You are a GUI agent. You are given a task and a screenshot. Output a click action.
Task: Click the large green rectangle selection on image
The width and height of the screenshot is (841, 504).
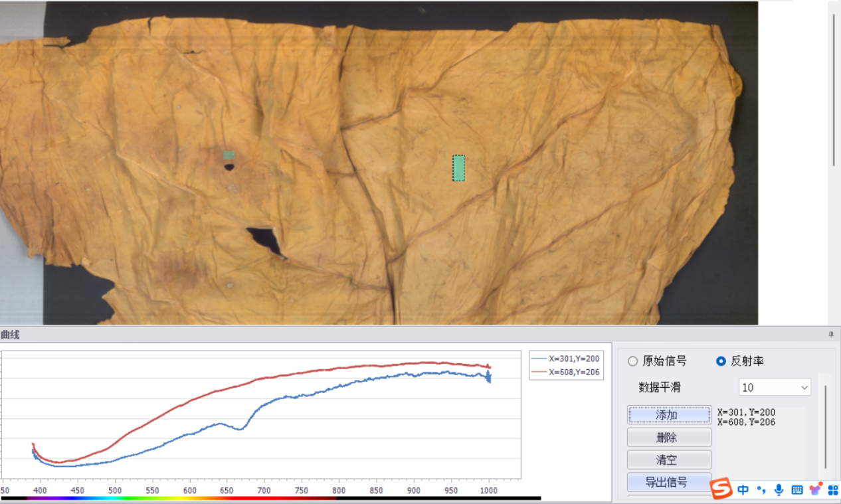[458, 168]
